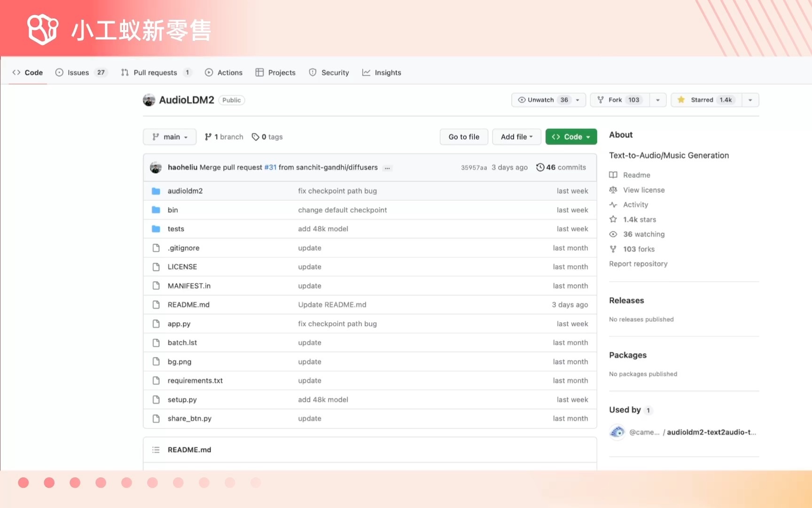Expand the Add file dropdown
Image resolution: width=812 pixels, height=508 pixels.
click(x=516, y=137)
